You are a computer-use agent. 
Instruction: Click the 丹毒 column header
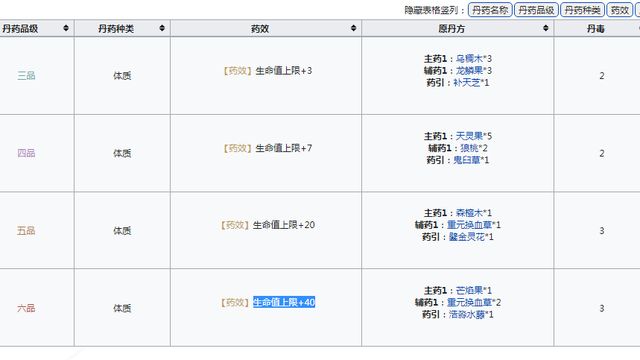coord(596,29)
